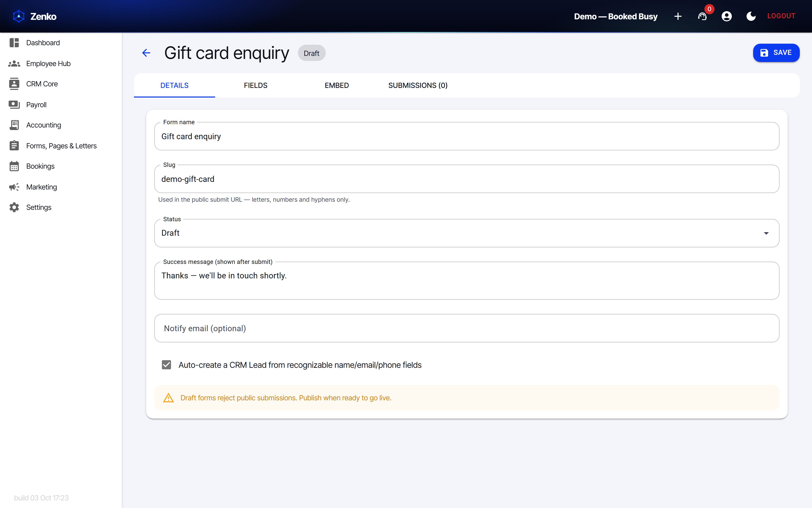Open the Dashboard sidebar icon
Screen dimensions: 812x508
coord(14,43)
